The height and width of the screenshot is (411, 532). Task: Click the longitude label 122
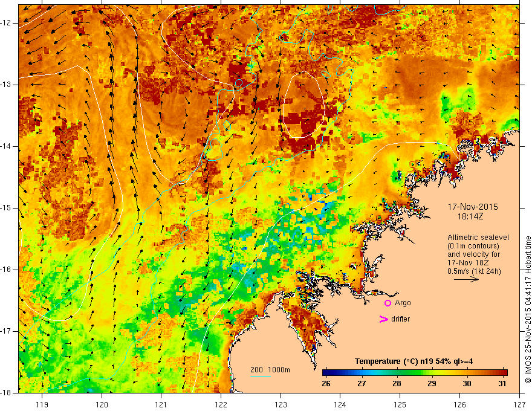(x=221, y=404)
